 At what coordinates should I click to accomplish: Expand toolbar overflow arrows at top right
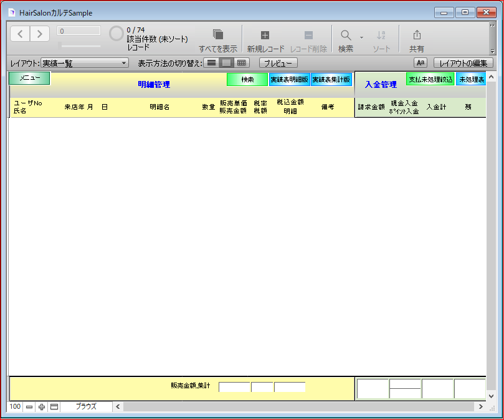[x=492, y=26]
